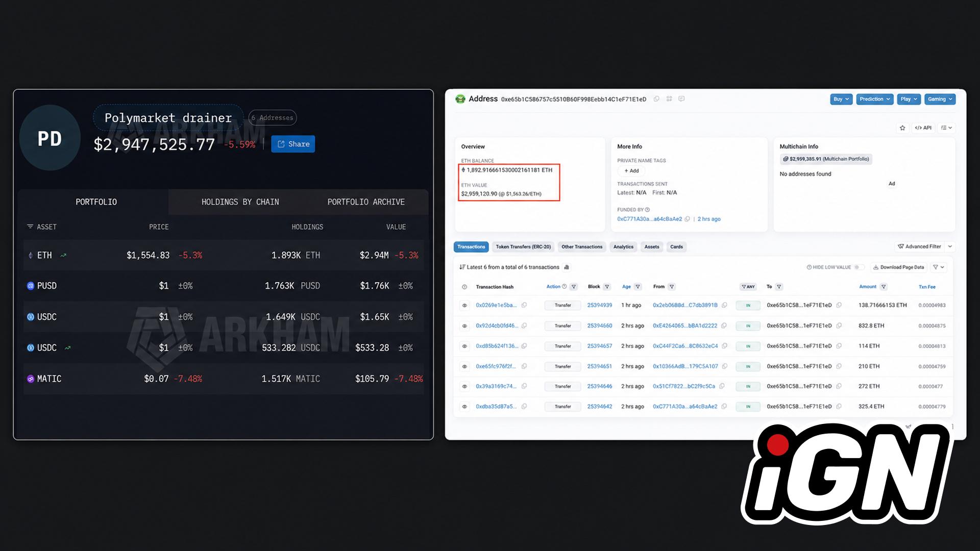Open the PORTFOLIO ARCHIVE tab

click(366, 202)
